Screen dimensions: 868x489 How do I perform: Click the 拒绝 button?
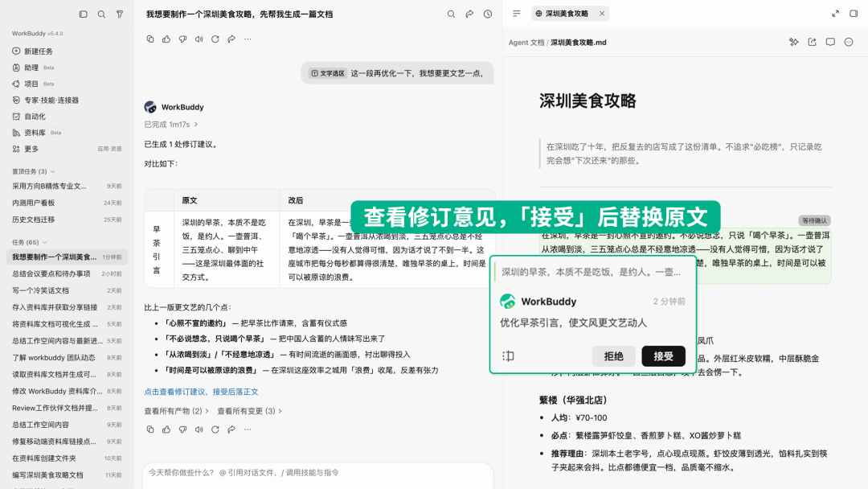pos(613,356)
